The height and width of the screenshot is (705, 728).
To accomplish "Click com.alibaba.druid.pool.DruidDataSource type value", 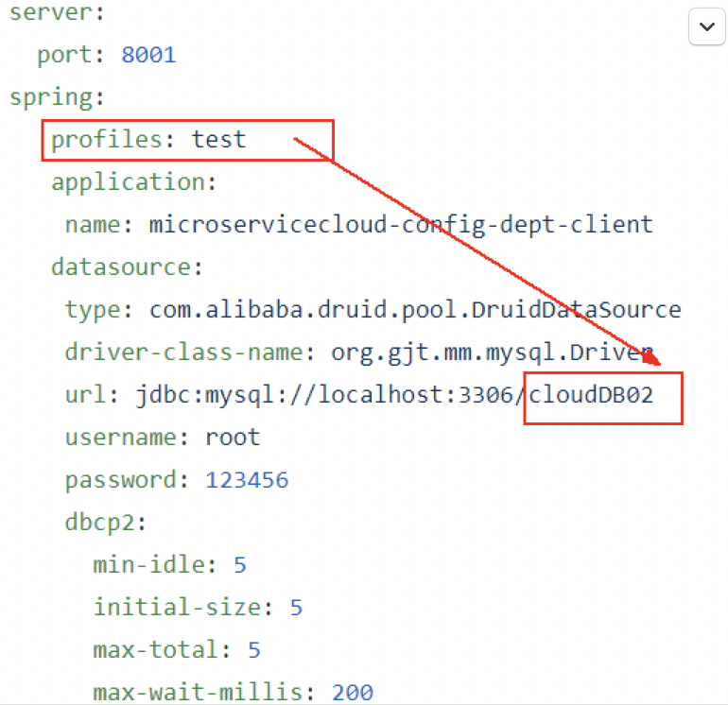I will (415, 310).
